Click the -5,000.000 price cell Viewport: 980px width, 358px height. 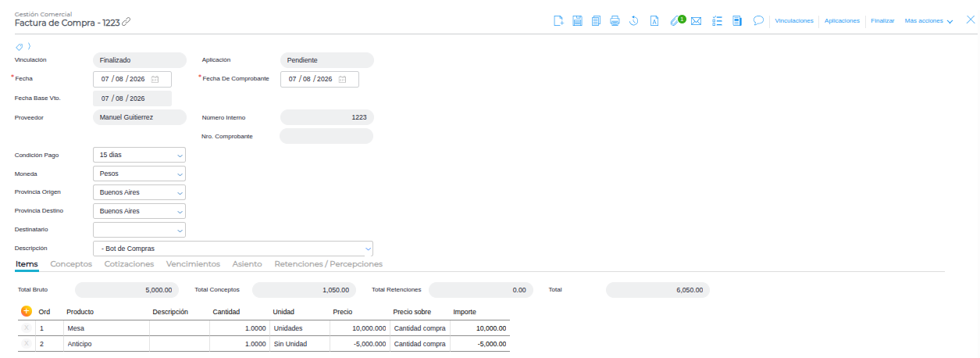click(x=359, y=344)
